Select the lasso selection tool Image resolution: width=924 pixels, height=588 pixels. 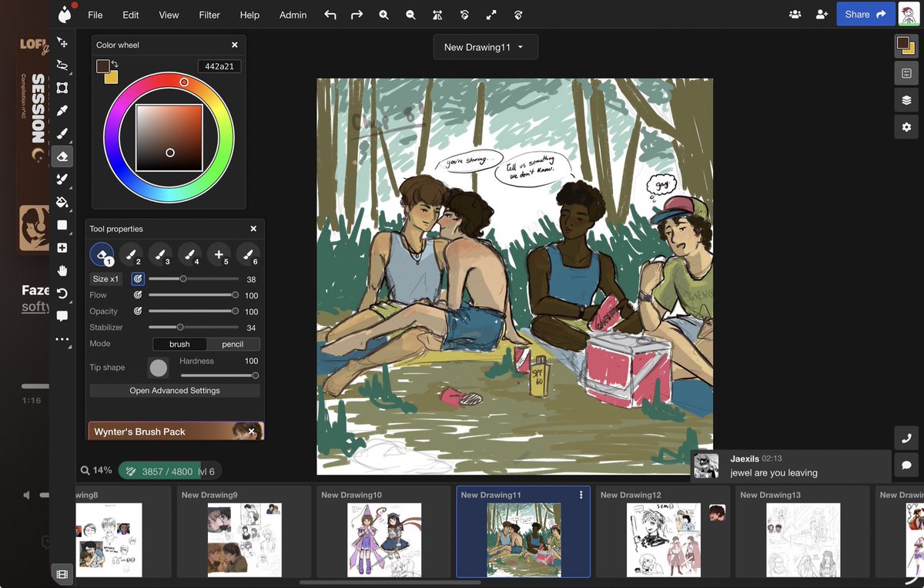coord(62,66)
